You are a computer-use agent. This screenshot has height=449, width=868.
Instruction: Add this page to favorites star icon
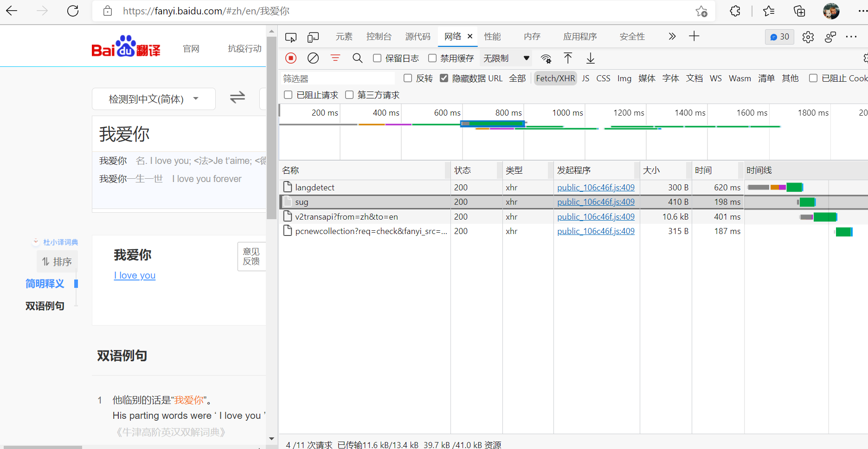(x=701, y=11)
